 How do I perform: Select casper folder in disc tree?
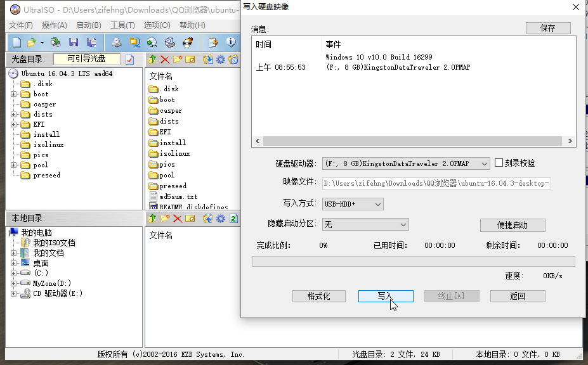pyautogui.click(x=44, y=104)
